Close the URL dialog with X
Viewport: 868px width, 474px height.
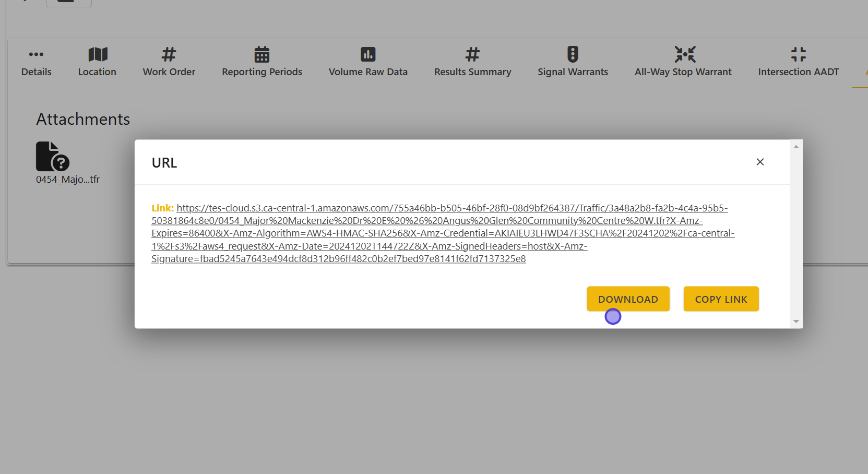point(760,162)
